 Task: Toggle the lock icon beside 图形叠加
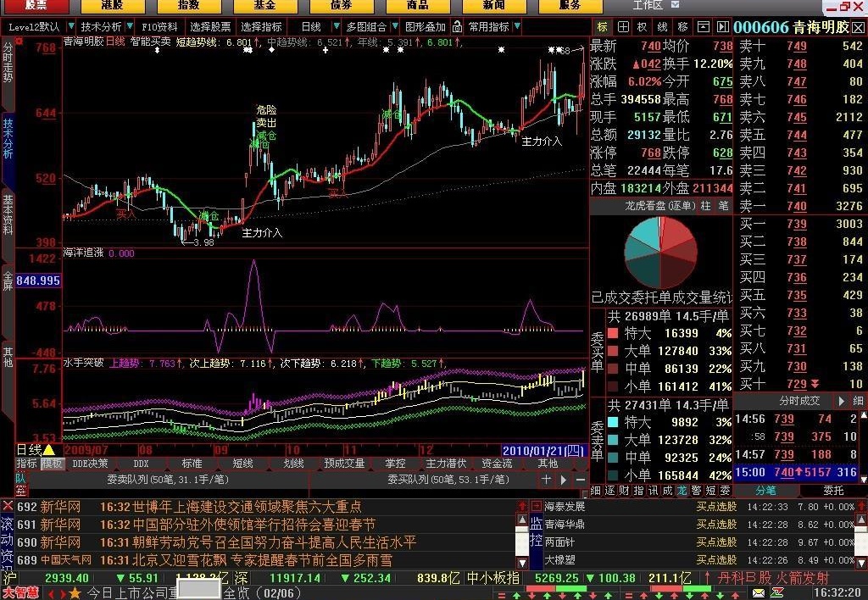tap(457, 26)
